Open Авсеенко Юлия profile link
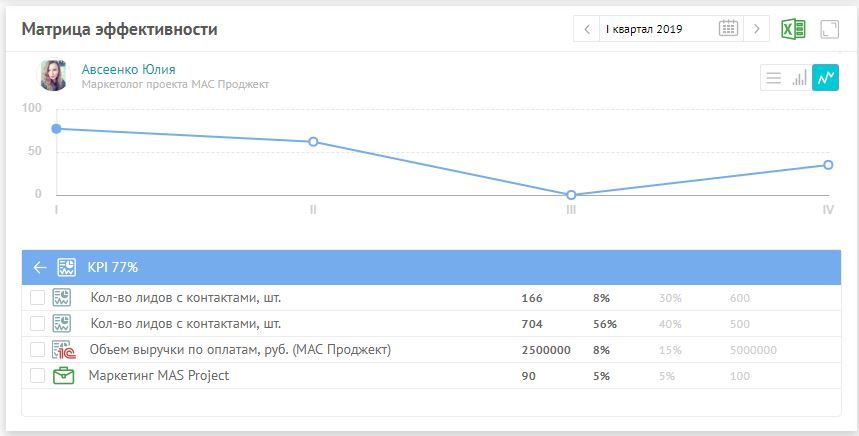Viewport: 859px width, 436px height. pyautogui.click(x=128, y=69)
